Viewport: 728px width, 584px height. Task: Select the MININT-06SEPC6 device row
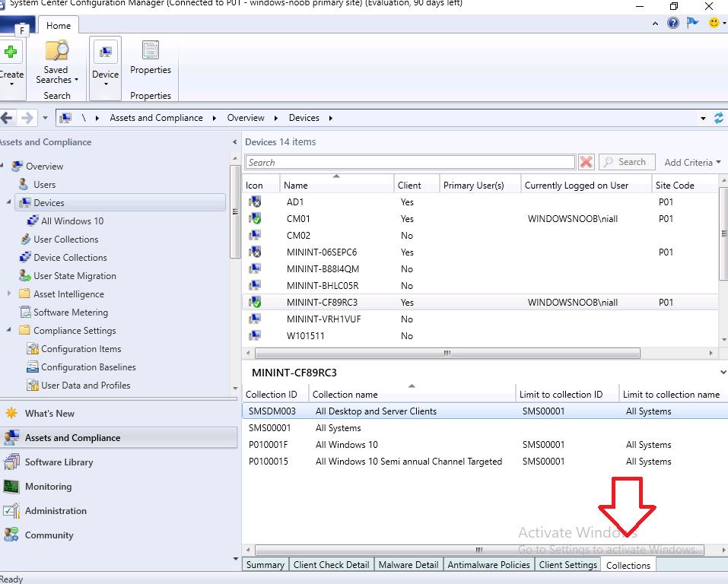pos(481,252)
